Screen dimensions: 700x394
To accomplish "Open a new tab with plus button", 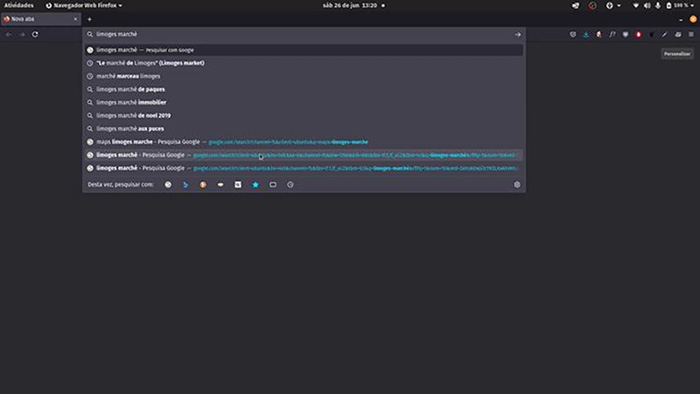I will click(x=89, y=19).
